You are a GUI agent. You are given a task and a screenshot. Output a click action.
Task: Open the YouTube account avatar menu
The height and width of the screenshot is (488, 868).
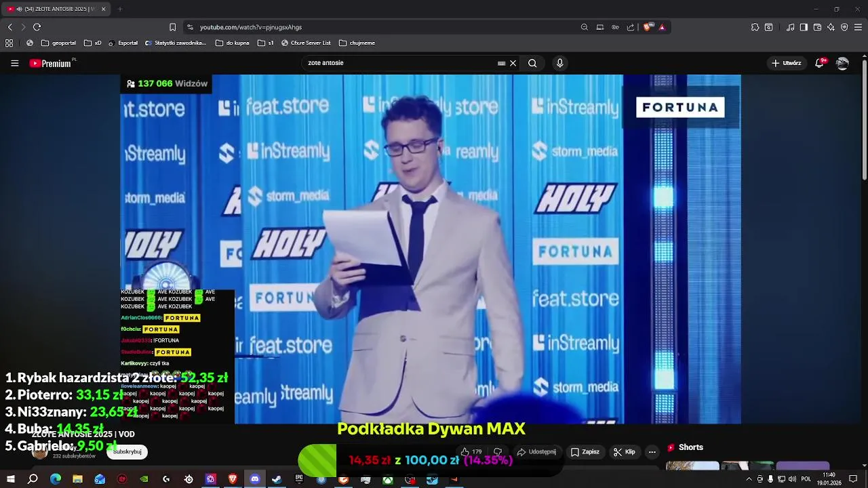[843, 63]
